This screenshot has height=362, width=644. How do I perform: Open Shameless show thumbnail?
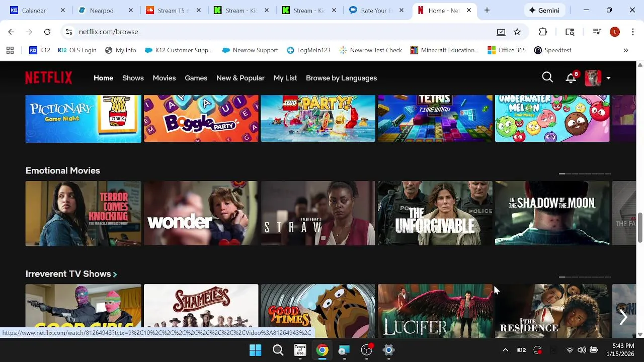point(201,310)
